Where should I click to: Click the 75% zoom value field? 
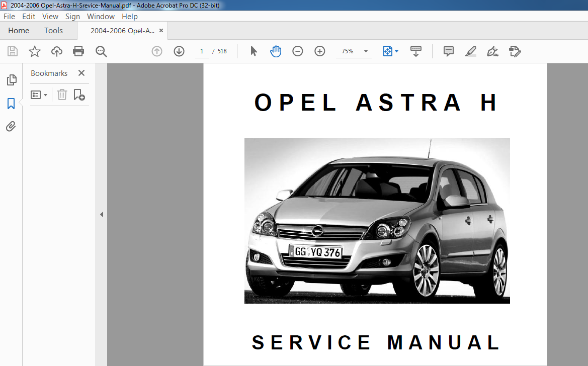click(x=348, y=51)
